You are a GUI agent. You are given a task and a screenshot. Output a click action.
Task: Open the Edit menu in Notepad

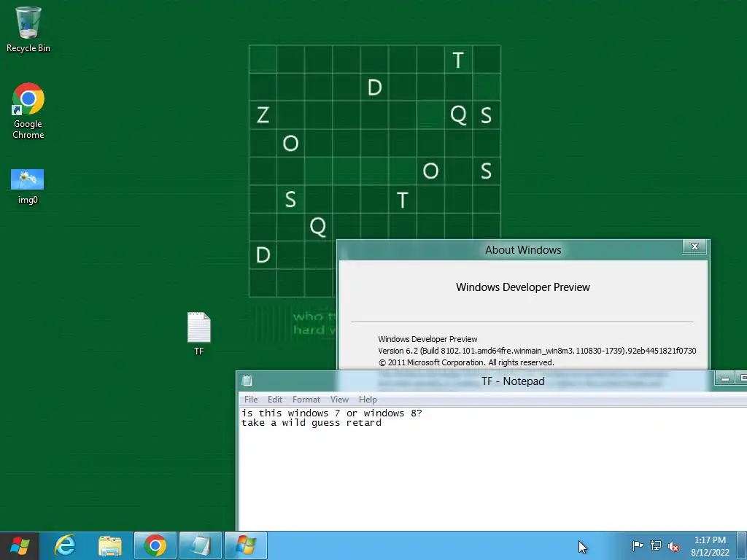[x=275, y=400]
